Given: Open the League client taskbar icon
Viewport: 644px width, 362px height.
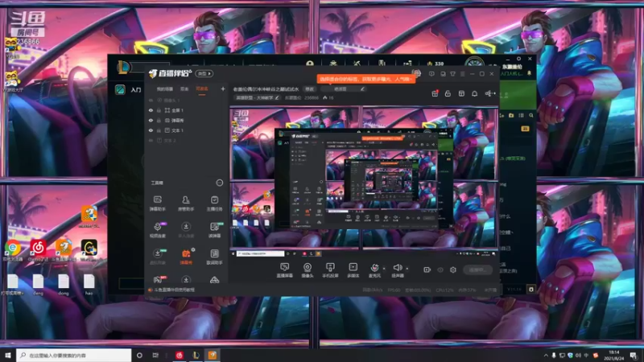Looking at the screenshot, I should point(196,355).
